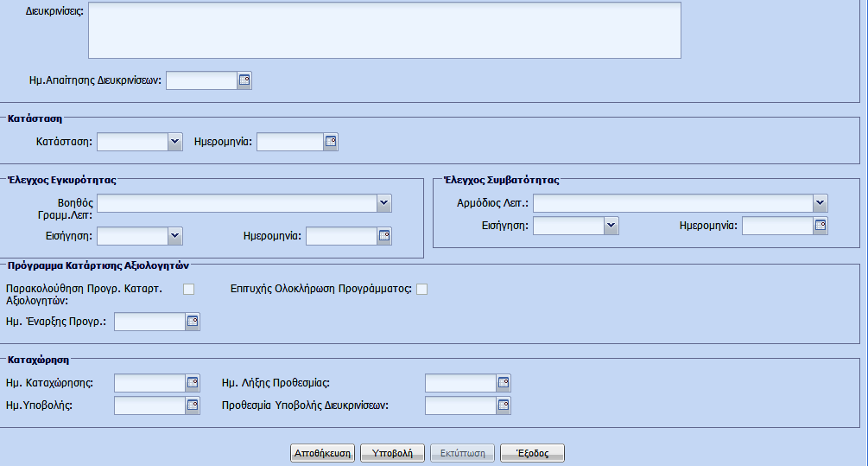This screenshot has height=466, width=868.
Task: Submit form with Υποβολή button
Action: coord(392,453)
